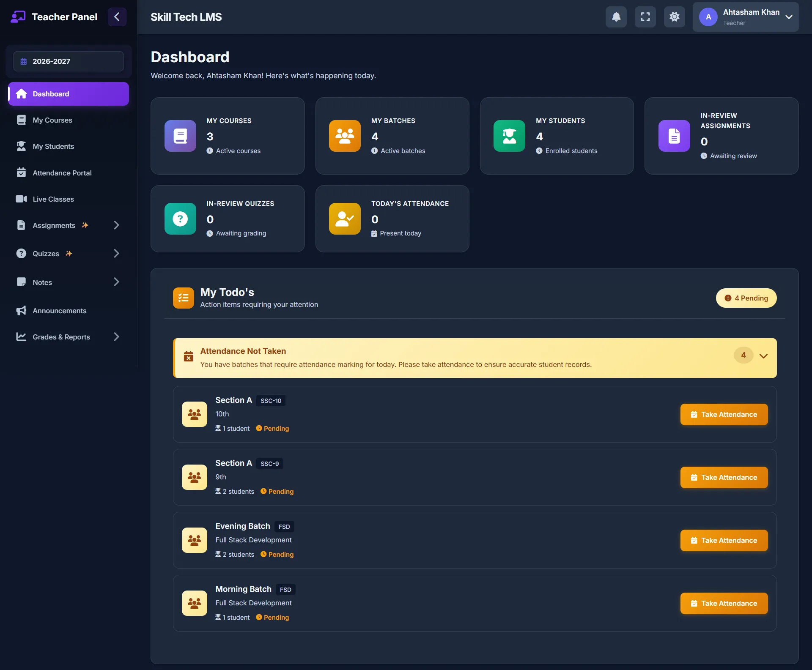Open Attendance Portal from sidebar
Image resolution: width=812 pixels, height=670 pixels.
click(x=62, y=173)
